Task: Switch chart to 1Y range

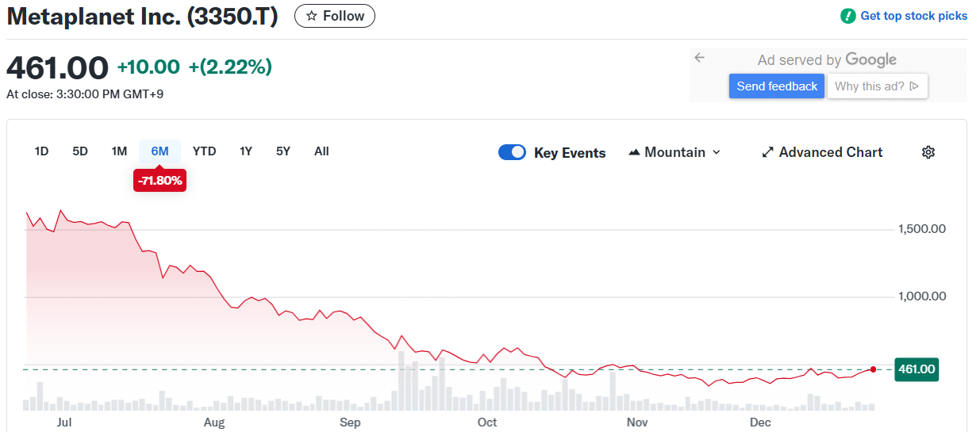Action: coord(246,151)
